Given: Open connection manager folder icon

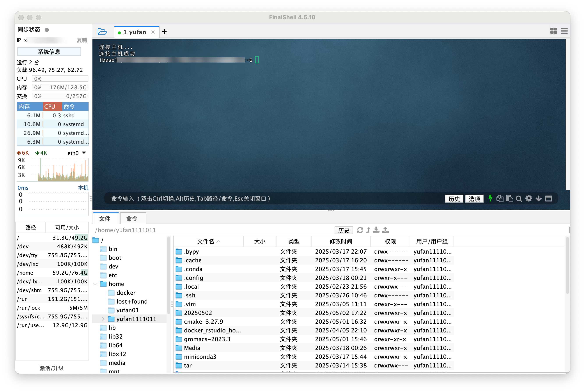Looking at the screenshot, I should (102, 32).
